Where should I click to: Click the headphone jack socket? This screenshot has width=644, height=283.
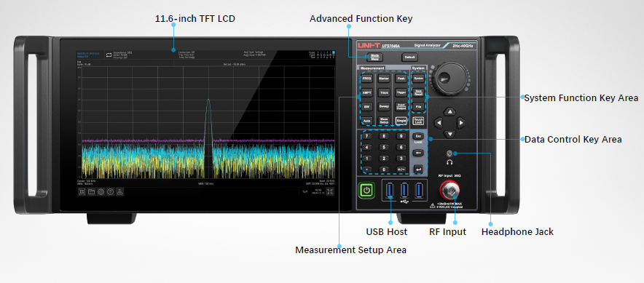click(449, 154)
